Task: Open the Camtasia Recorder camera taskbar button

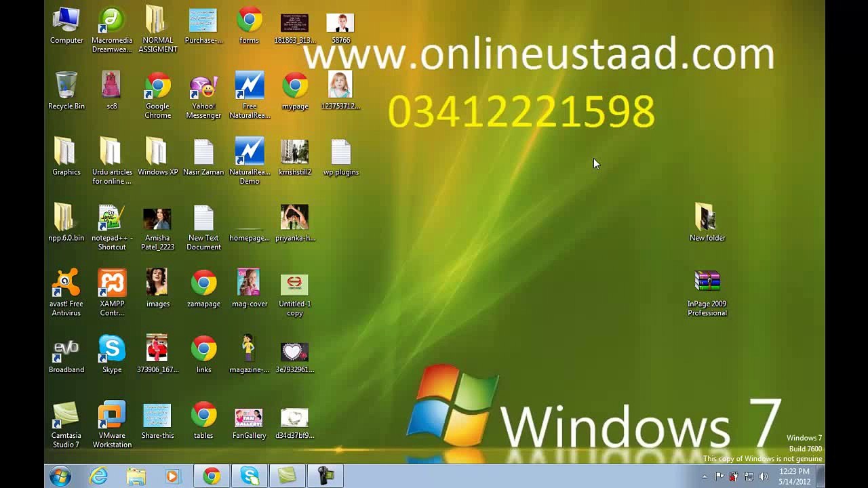Action: (x=325, y=476)
